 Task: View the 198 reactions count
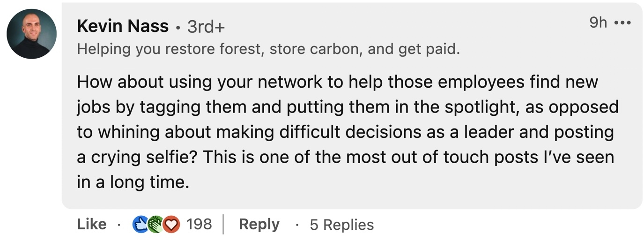(199, 224)
